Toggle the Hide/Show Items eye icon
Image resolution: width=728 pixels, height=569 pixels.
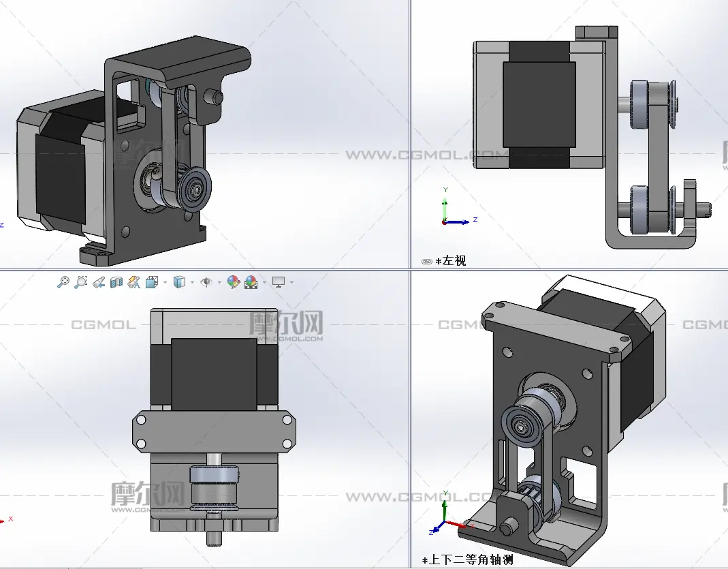(206, 281)
